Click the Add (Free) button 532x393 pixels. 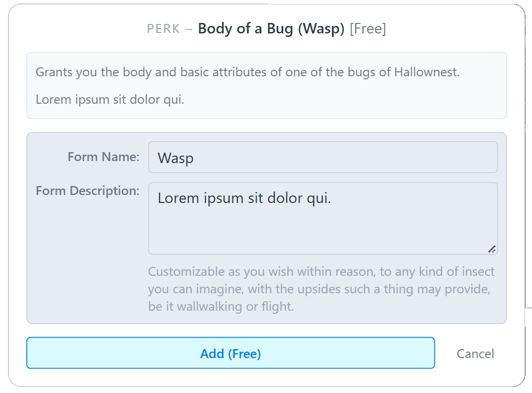tap(230, 353)
